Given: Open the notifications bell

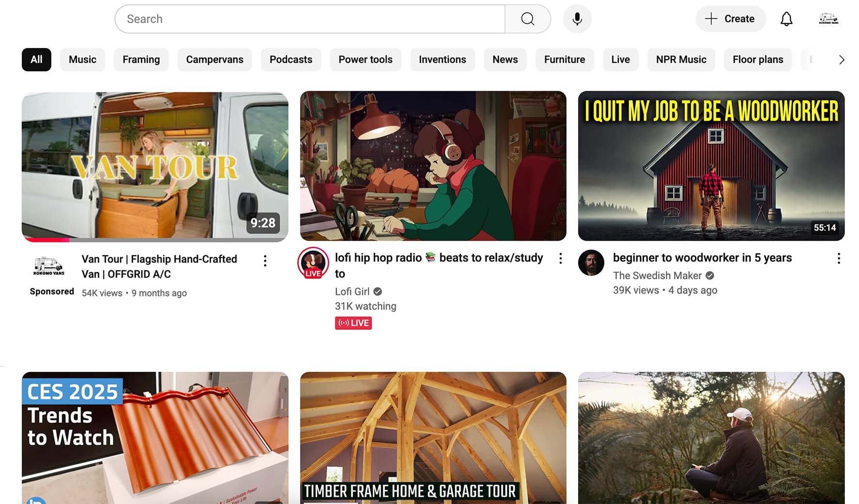Looking at the screenshot, I should [786, 19].
